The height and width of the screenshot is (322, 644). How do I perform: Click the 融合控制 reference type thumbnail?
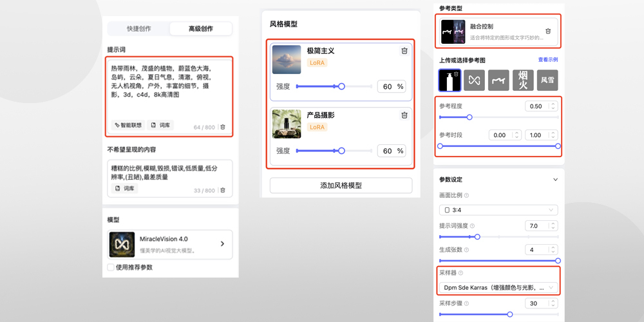pyautogui.click(x=453, y=32)
